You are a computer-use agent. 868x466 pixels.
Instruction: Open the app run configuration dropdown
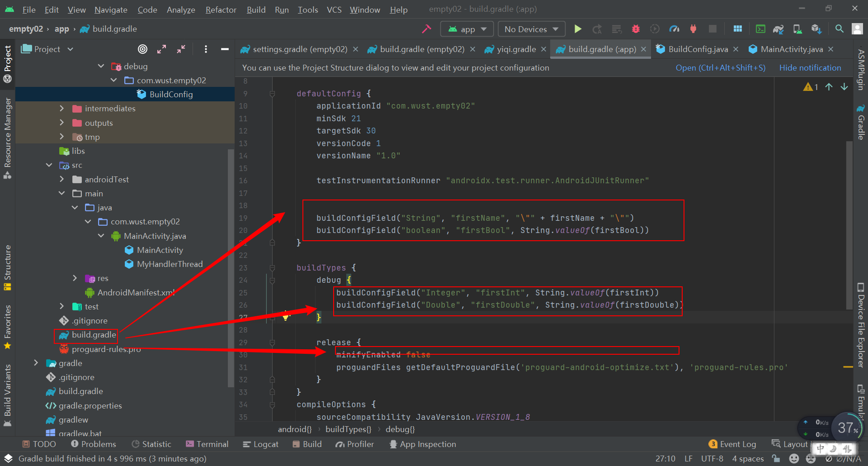[467, 29]
